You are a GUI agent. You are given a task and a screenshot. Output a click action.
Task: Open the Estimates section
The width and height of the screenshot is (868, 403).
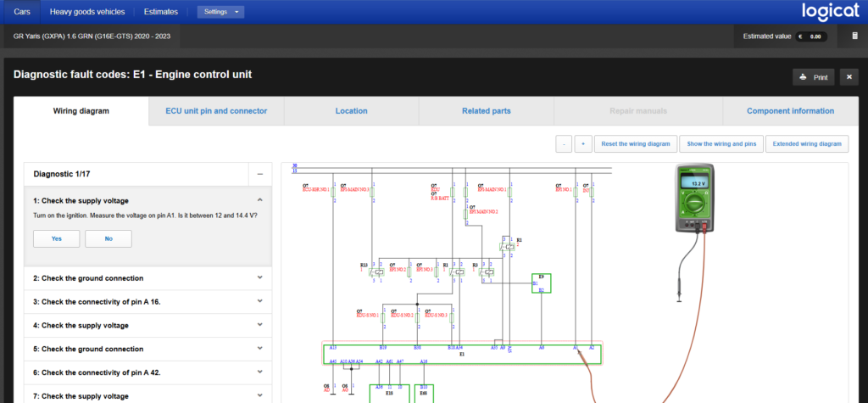pyautogui.click(x=161, y=12)
